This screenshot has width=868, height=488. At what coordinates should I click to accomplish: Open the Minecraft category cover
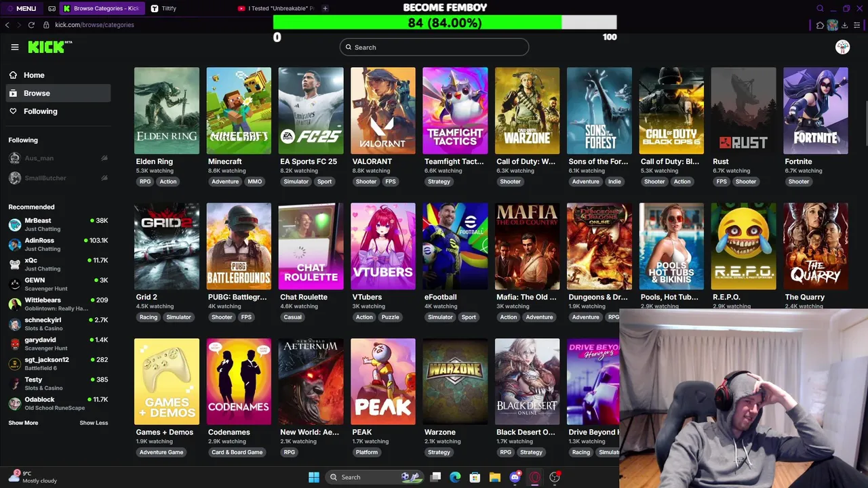(239, 110)
